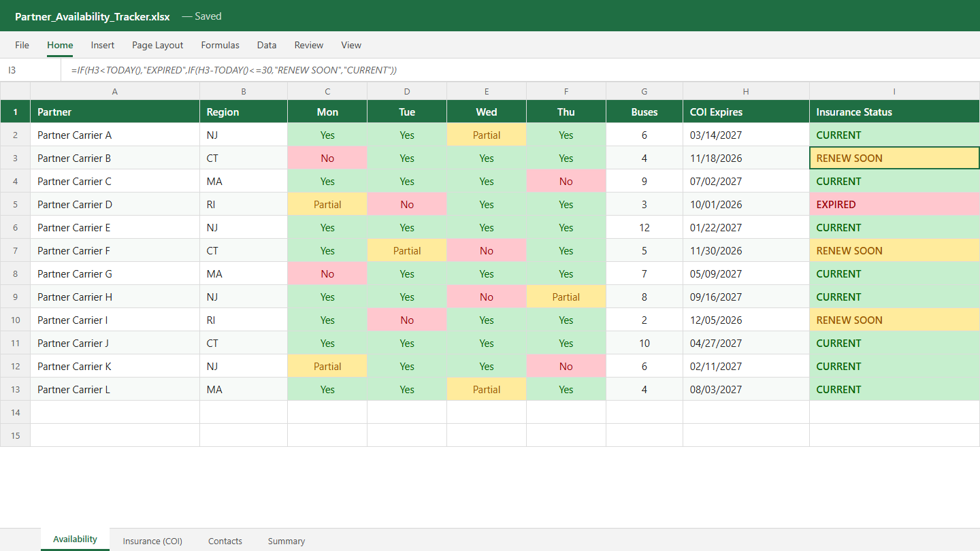Image resolution: width=980 pixels, height=551 pixels.
Task: Select column D header
Action: pos(407,91)
